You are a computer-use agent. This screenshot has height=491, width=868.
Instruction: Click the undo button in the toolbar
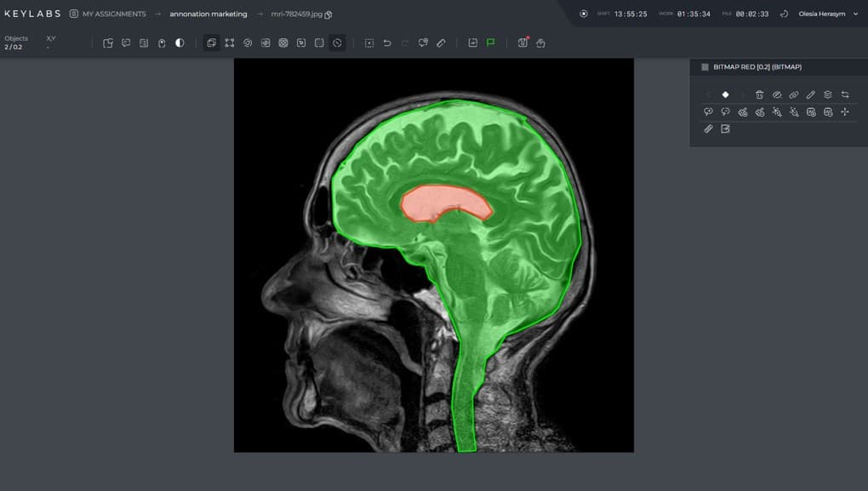click(385, 42)
